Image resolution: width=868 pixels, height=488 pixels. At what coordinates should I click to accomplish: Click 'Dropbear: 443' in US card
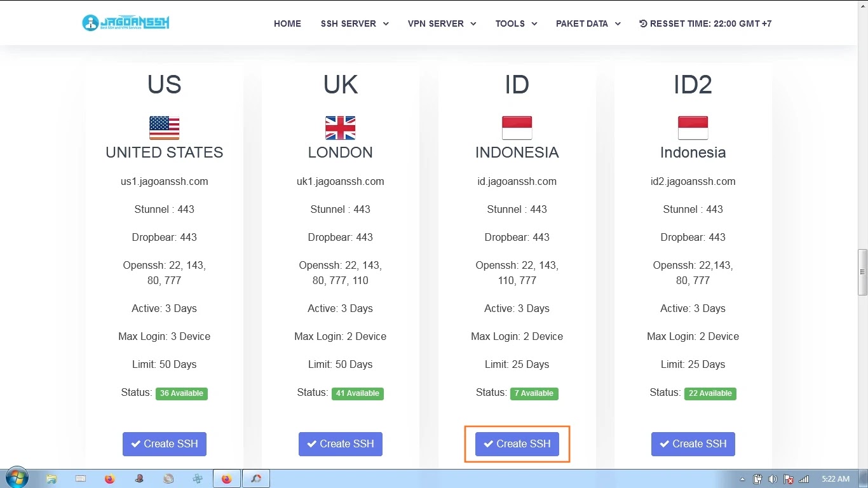(165, 237)
